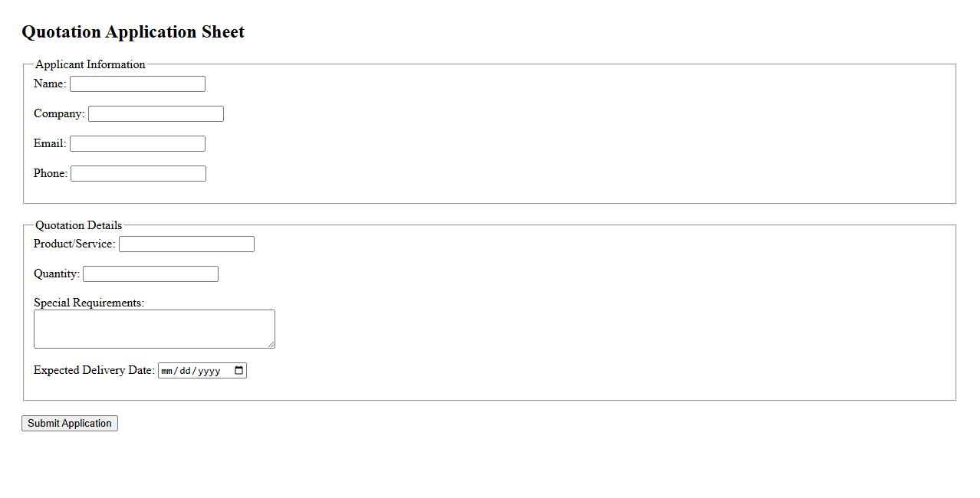This screenshot has height=498, width=980.
Task: Focus the Phone number field
Action: coord(138,174)
